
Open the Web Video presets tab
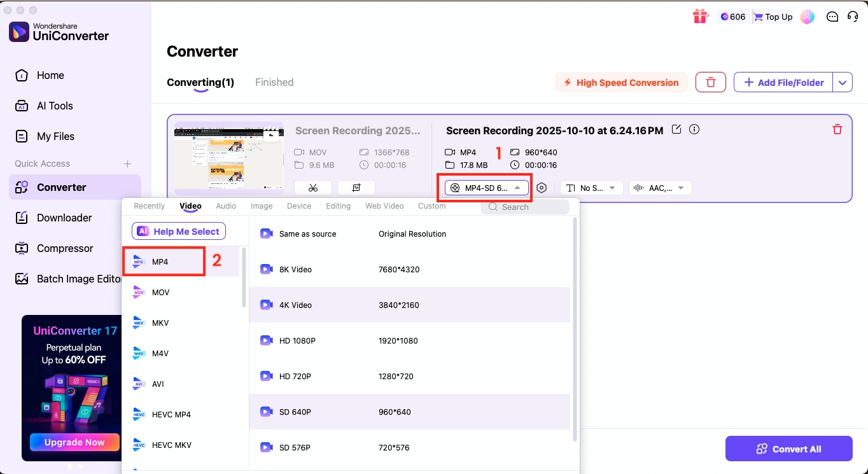pos(384,206)
